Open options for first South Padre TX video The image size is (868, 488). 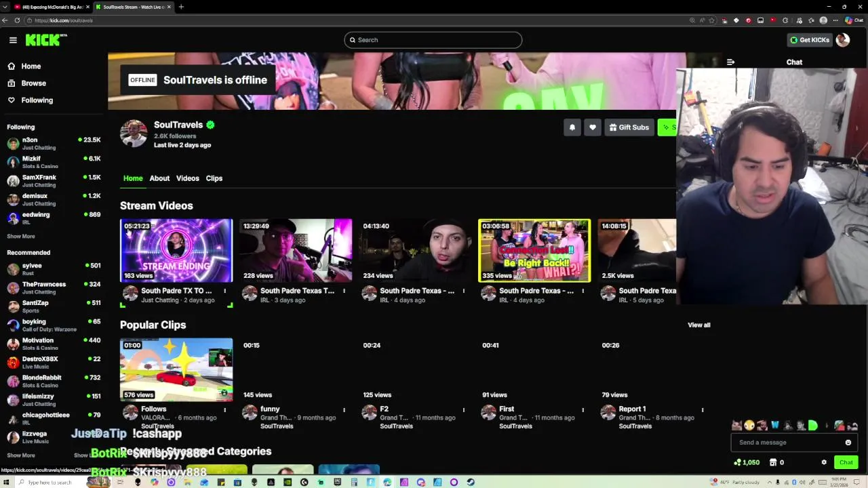[x=224, y=291]
